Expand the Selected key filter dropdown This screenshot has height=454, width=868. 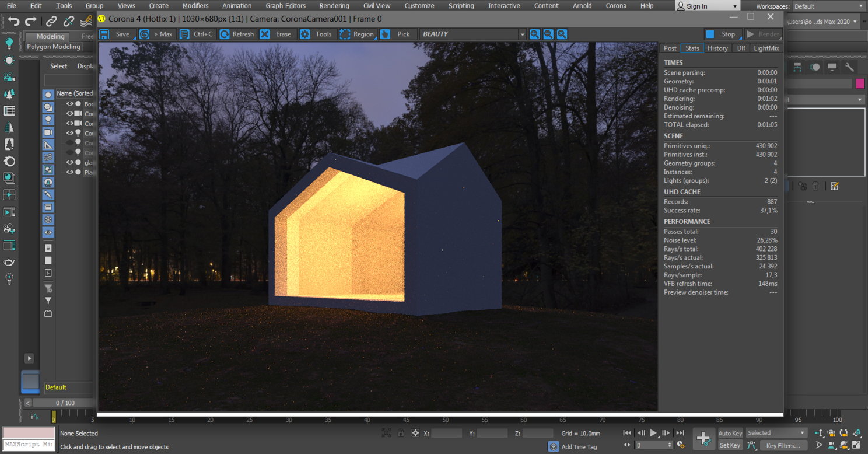[776, 433]
